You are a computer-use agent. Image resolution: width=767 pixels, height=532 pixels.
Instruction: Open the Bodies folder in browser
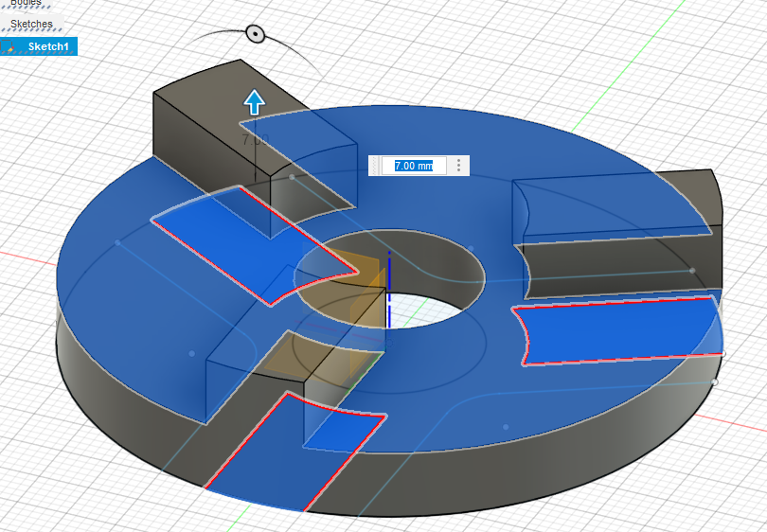click(26, 3)
